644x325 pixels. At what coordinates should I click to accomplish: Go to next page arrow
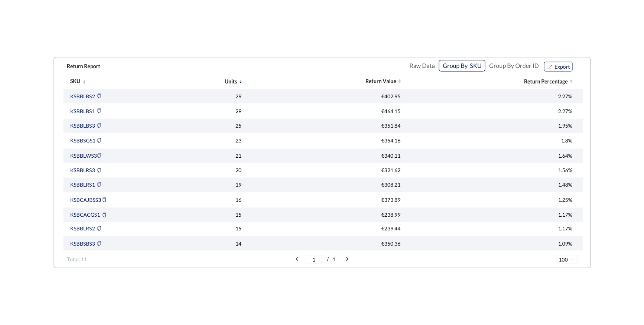347,259
